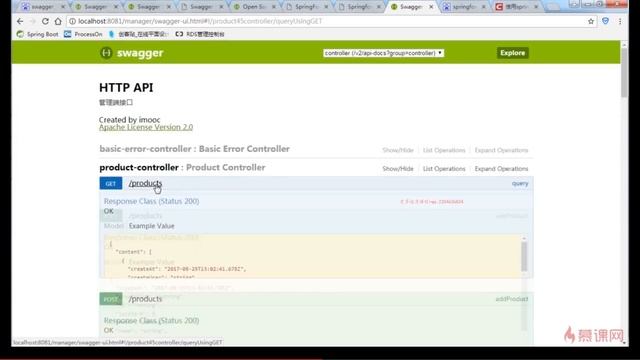Click the 'Created by imooc' text
640x360 pixels.
click(129, 120)
